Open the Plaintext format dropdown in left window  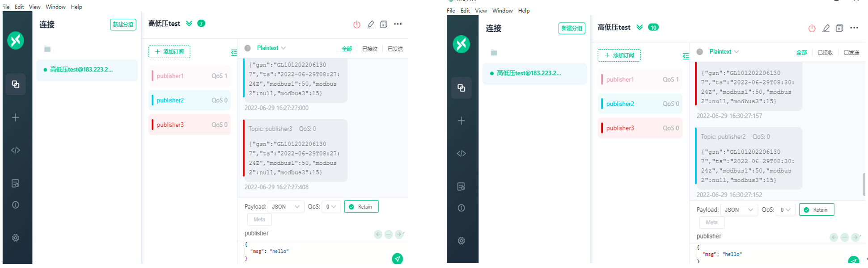(271, 48)
